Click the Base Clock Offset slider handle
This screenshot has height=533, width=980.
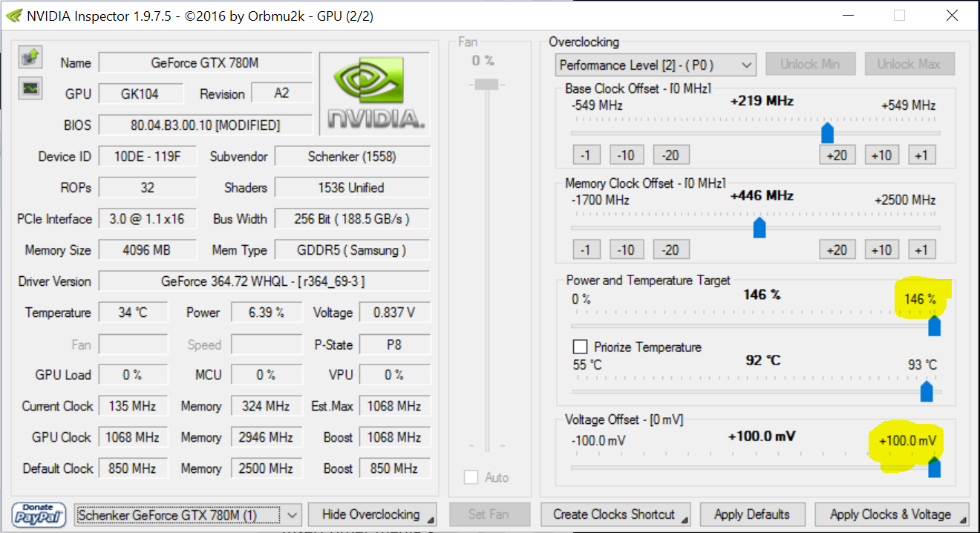pos(827,133)
